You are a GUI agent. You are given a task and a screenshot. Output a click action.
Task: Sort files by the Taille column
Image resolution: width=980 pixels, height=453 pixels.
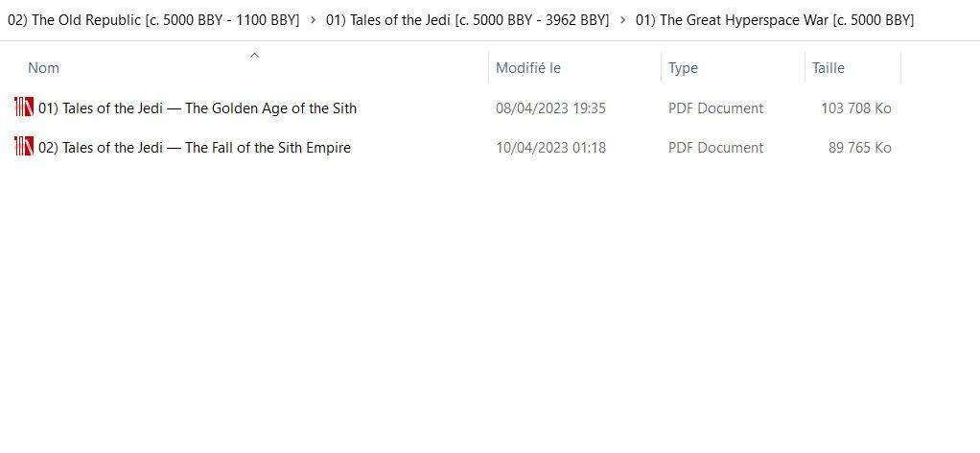(x=828, y=68)
